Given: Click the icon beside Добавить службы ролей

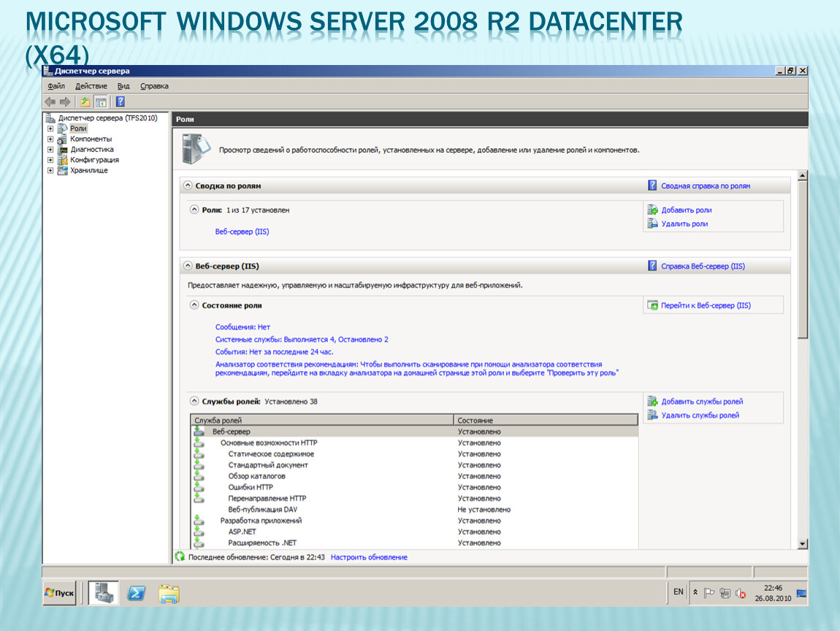Looking at the screenshot, I should tap(652, 401).
